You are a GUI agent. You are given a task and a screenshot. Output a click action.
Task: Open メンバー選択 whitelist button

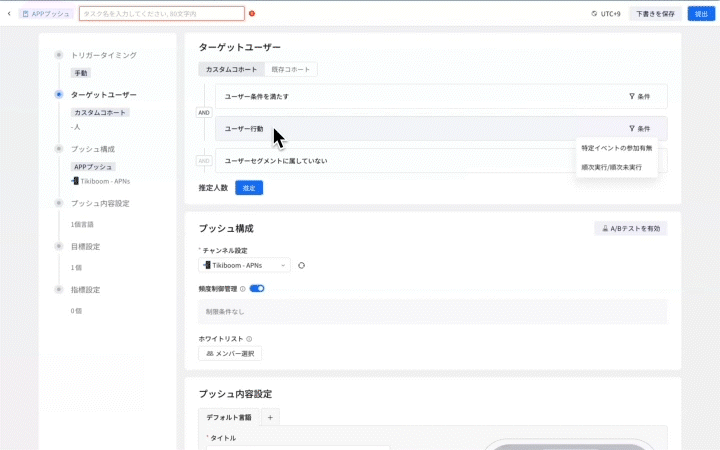click(230, 354)
